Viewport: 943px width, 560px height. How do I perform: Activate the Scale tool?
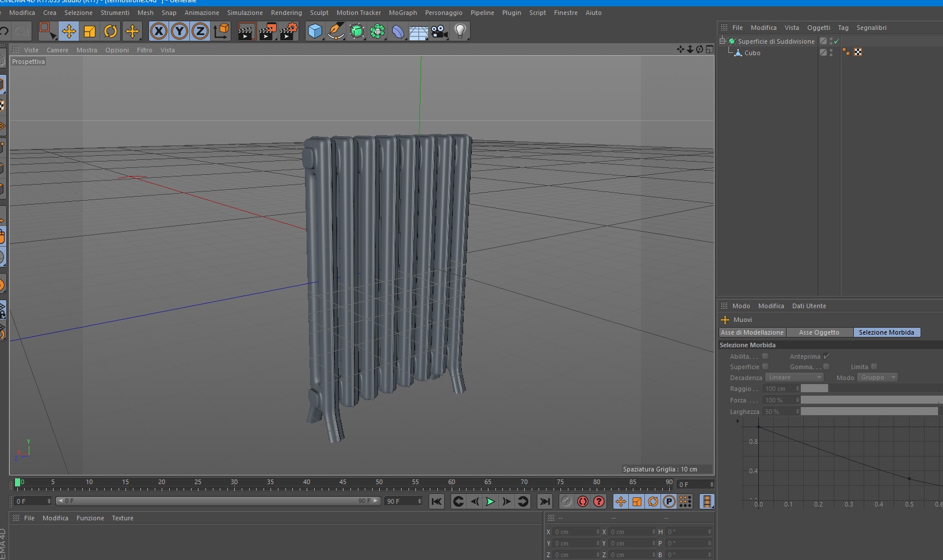click(90, 31)
